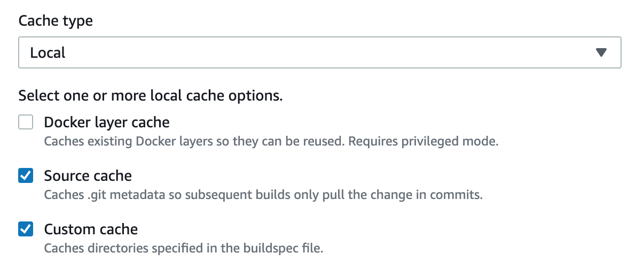
Task: Uncheck the Source cache checkbox
Action: (x=26, y=176)
